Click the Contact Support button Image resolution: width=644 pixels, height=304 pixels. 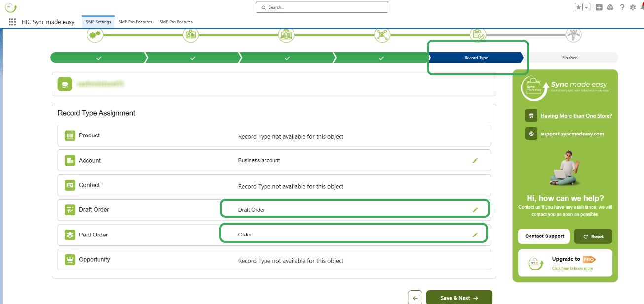544,236
